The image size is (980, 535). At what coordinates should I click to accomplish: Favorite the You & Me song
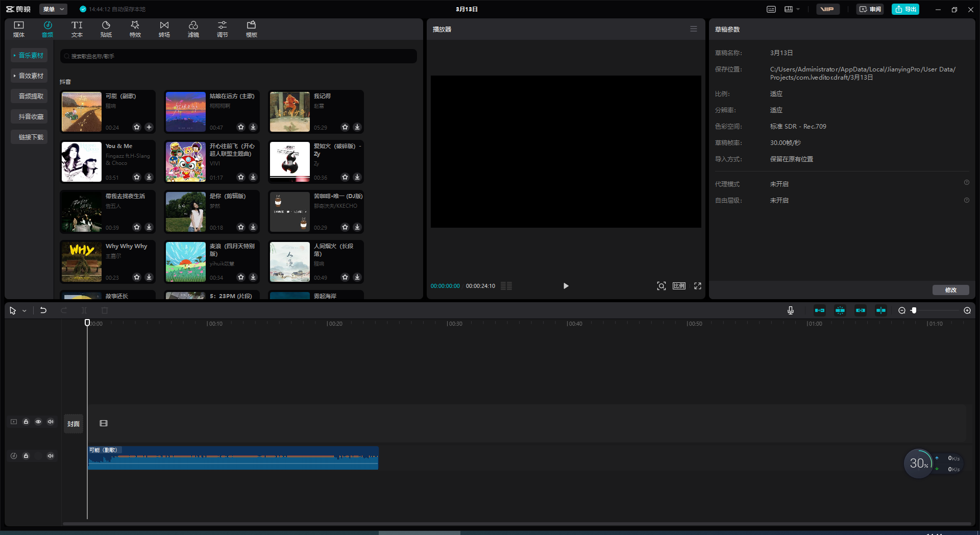(x=137, y=177)
